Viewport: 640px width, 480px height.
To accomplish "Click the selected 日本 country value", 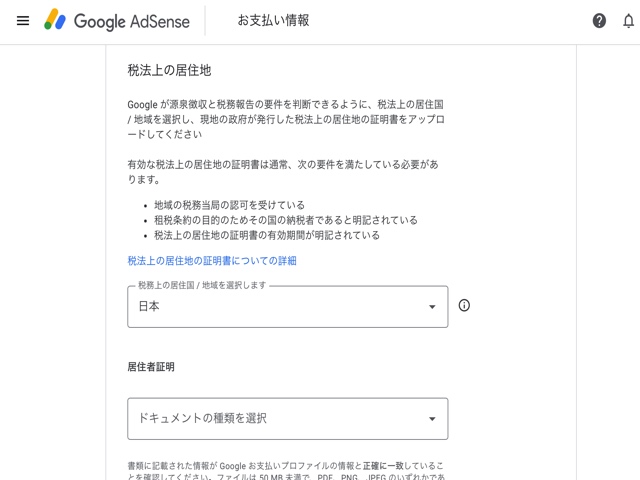I will 149,307.
